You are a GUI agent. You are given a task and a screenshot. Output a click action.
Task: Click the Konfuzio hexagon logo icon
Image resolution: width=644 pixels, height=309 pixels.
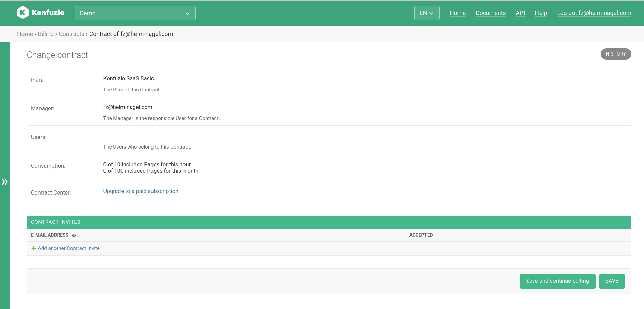pyautogui.click(x=23, y=13)
